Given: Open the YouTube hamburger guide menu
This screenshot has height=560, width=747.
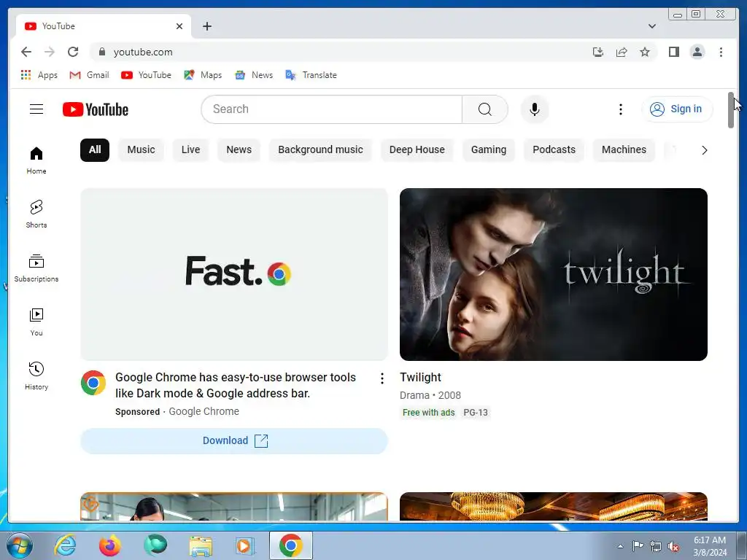Looking at the screenshot, I should click(36, 109).
